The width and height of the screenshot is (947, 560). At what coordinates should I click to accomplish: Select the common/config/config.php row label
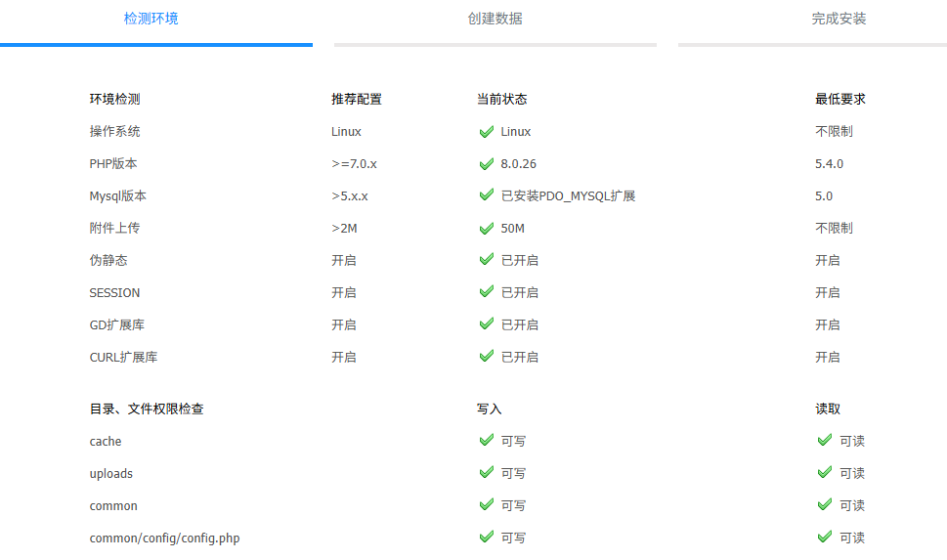(x=164, y=538)
